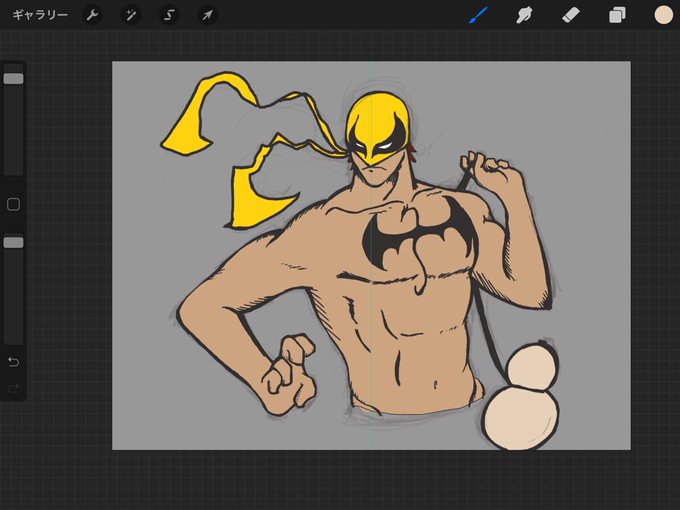Screen dimensions: 680x510
Task: Tap the character's yellow mask on canvas
Action: (377, 128)
